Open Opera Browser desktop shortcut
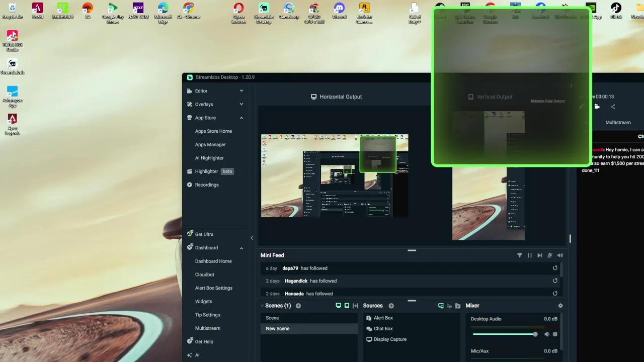644x362 pixels. 239,13
